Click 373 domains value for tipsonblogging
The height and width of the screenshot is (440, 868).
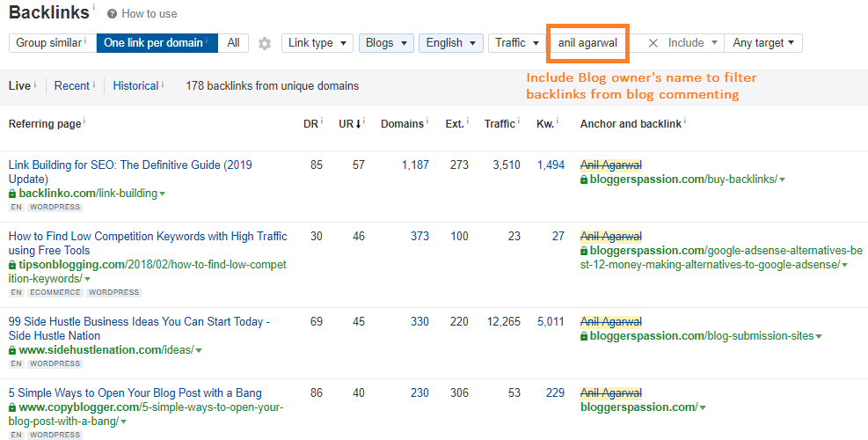(x=419, y=236)
